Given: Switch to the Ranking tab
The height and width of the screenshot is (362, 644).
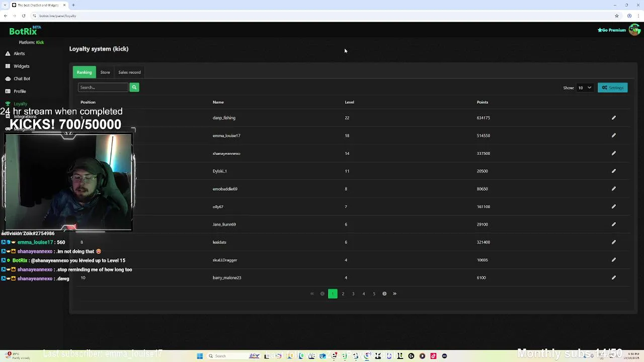Looking at the screenshot, I should click(x=84, y=72).
